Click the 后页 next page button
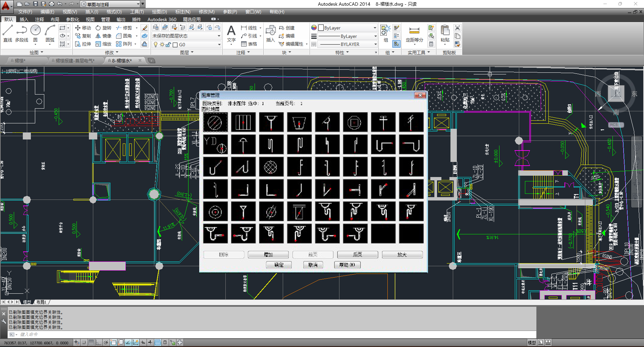This screenshot has height=347, width=644. click(357, 255)
